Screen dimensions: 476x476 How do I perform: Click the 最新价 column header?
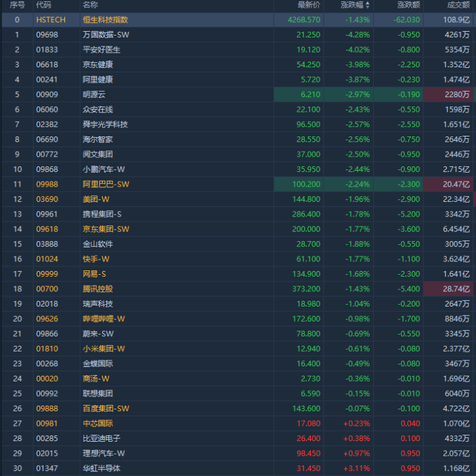click(x=308, y=5)
